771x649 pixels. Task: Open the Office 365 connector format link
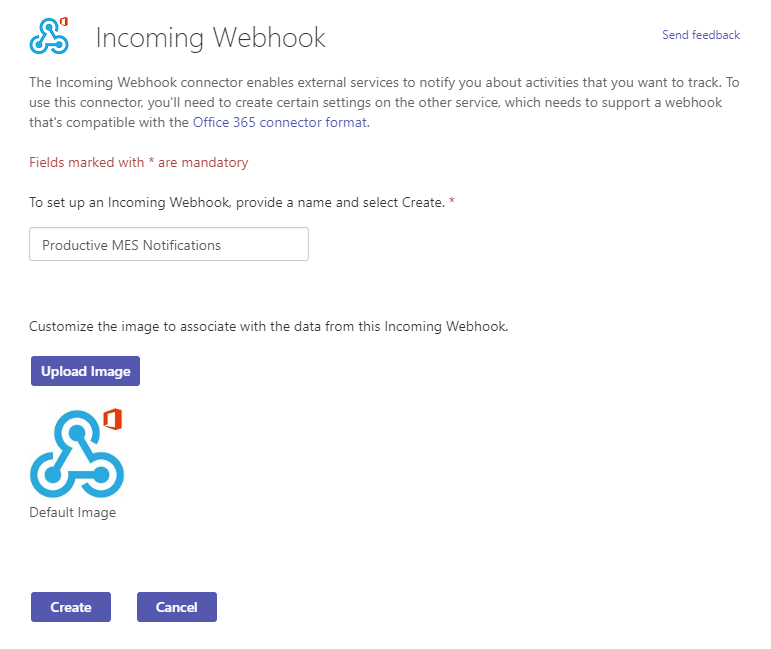point(280,123)
